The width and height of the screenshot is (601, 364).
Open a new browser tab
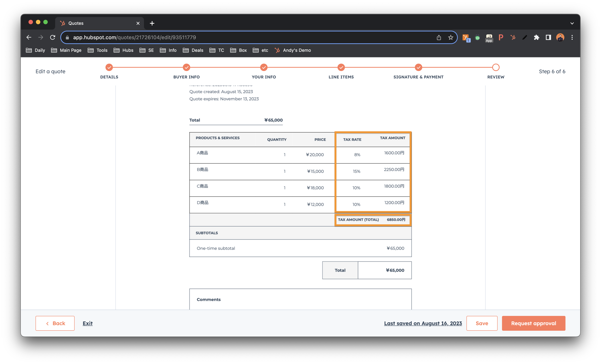click(x=152, y=23)
